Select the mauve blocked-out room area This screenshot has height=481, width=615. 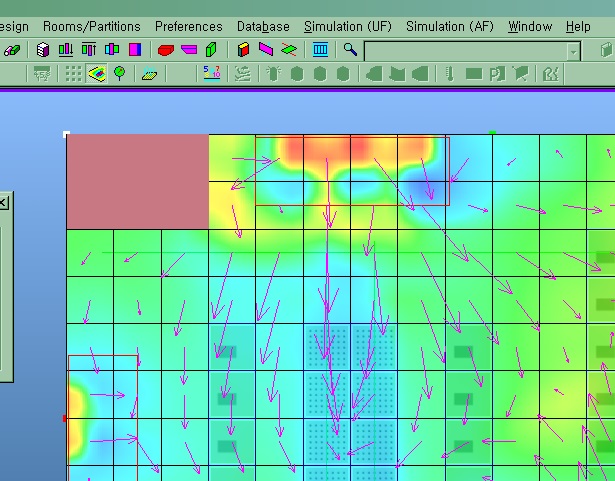138,182
